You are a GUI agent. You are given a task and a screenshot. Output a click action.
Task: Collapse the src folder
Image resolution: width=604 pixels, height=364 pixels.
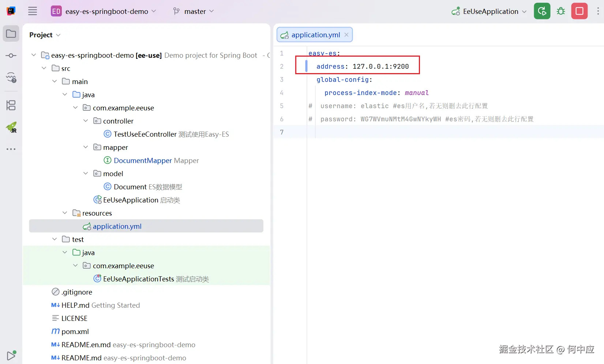tap(44, 68)
